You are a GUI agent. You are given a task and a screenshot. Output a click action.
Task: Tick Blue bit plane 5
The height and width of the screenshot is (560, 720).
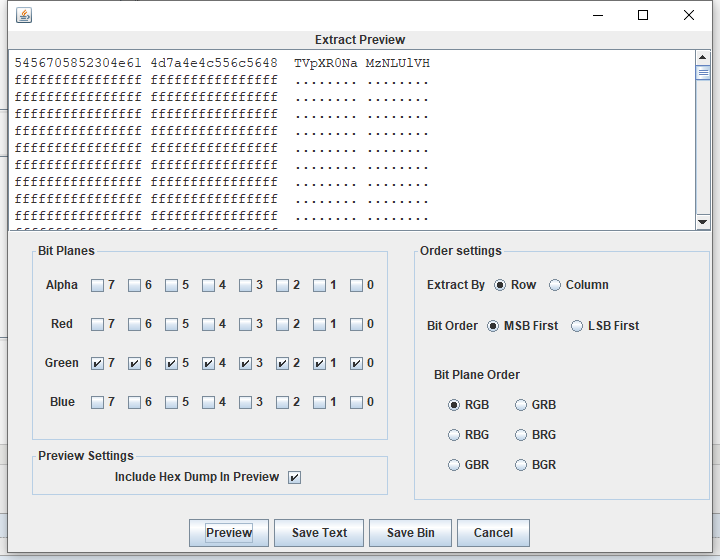(x=171, y=403)
